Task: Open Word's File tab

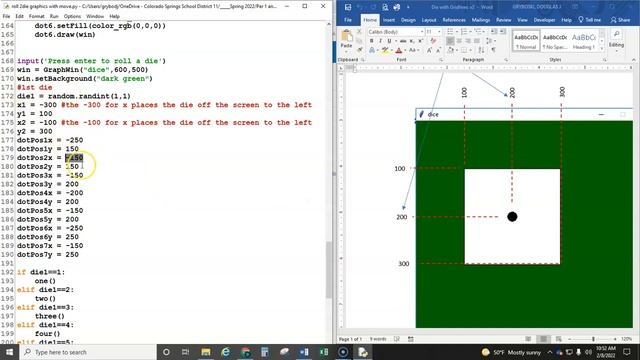Action: click(348, 20)
